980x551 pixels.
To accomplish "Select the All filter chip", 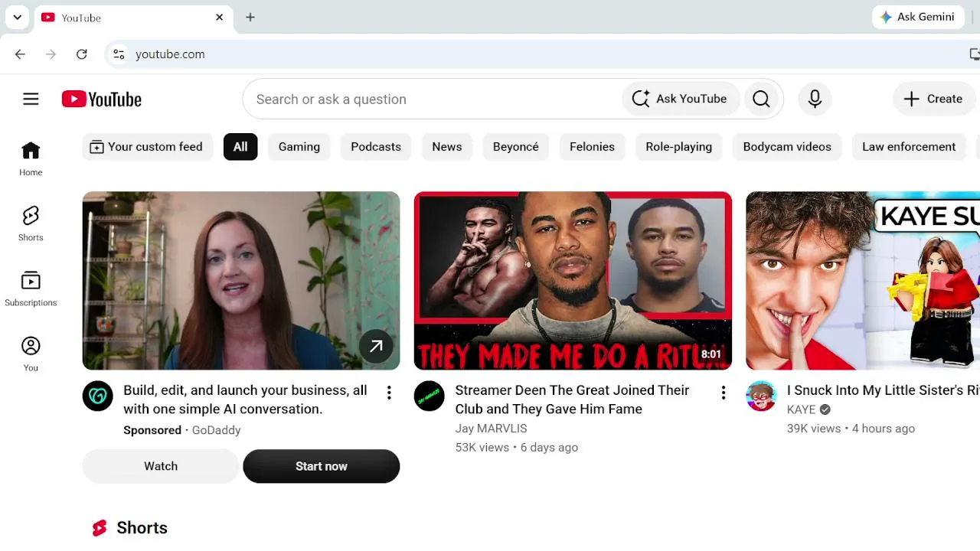I will (240, 147).
